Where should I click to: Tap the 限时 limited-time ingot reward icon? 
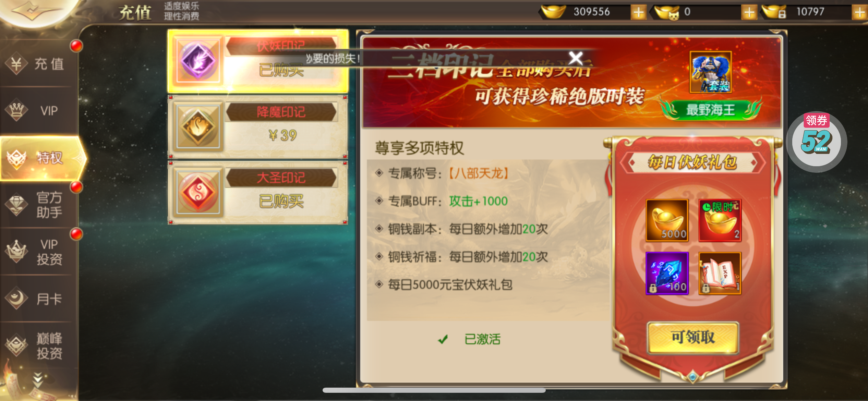pos(720,221)
